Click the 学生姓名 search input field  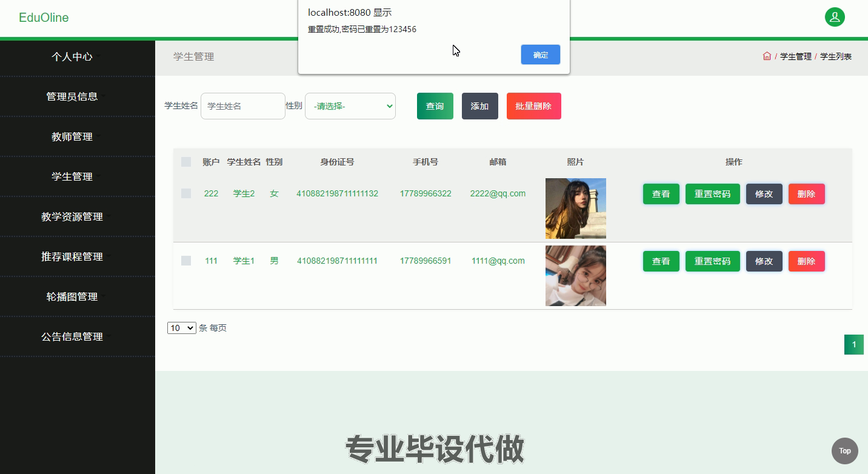click(x=243, y=106)
